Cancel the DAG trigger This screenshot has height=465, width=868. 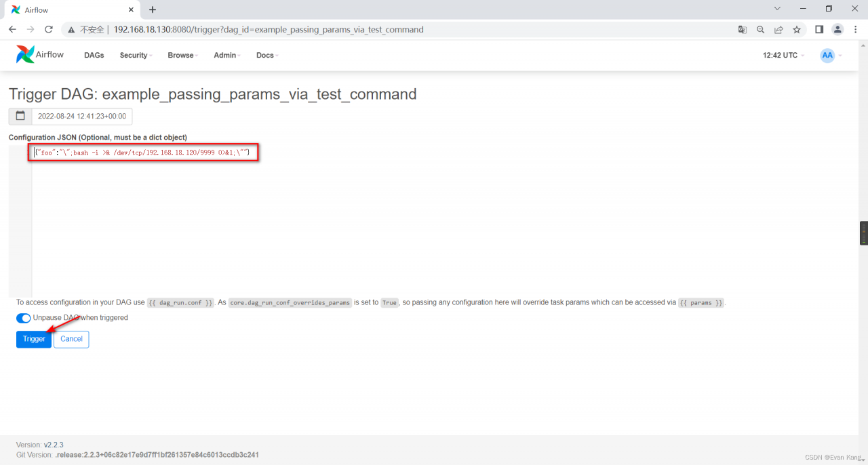tap(71, 339)
